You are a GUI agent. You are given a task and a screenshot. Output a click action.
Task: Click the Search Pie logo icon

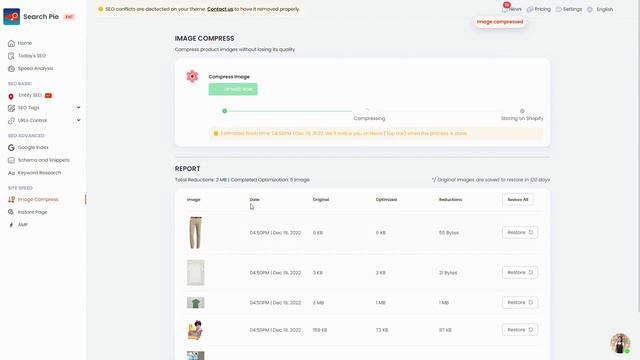pos(11,17)
